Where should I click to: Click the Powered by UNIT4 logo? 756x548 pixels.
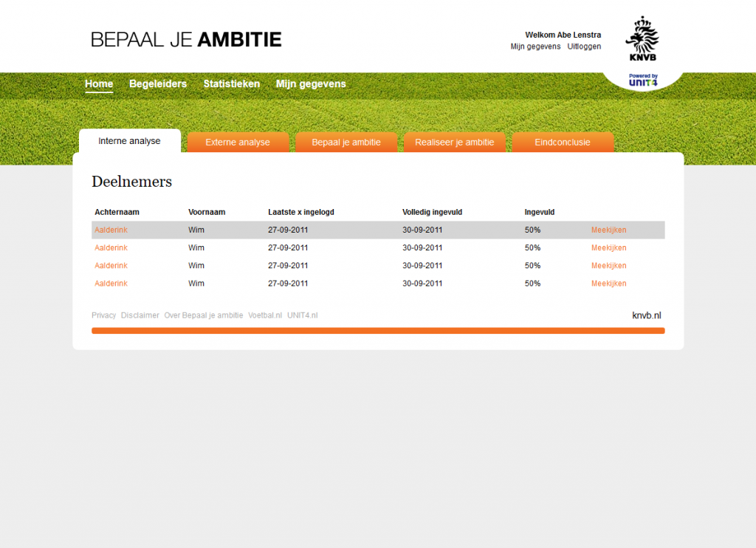point(642,81)
